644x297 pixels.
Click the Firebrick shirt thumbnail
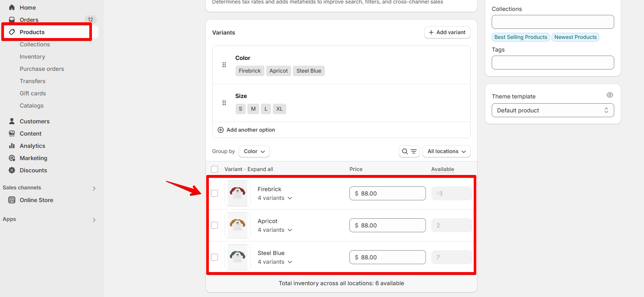[238, 193]
